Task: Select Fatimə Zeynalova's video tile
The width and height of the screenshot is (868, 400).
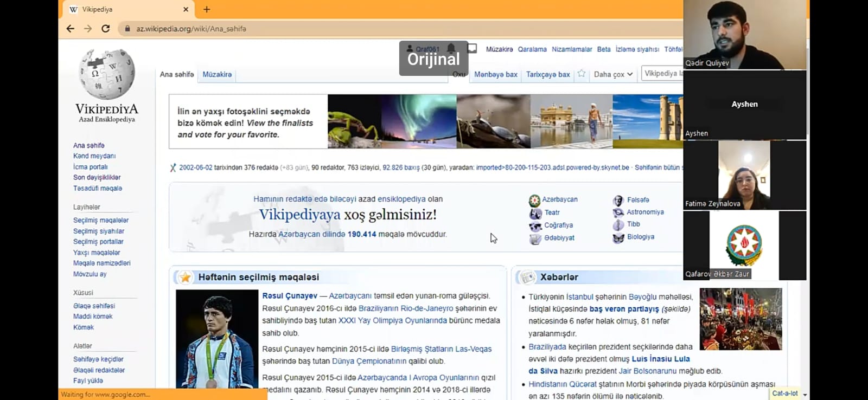Action: tap(745, 175)
